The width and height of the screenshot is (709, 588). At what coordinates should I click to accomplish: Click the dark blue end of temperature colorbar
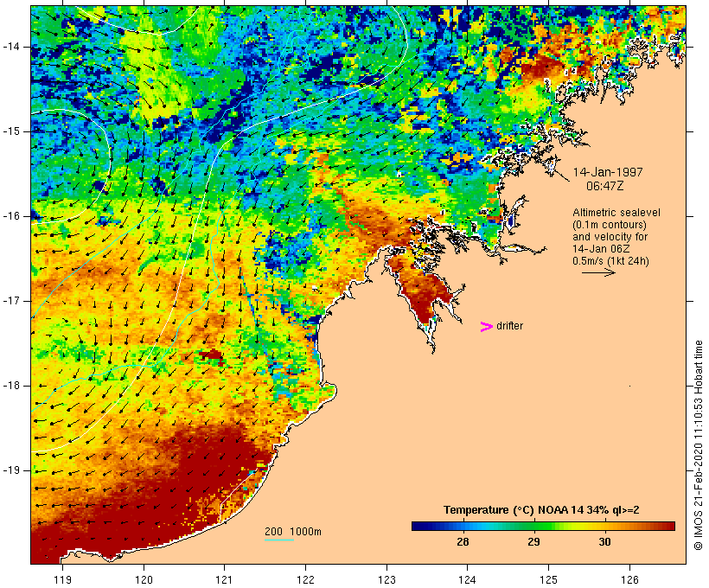click(x=420, y=526)
